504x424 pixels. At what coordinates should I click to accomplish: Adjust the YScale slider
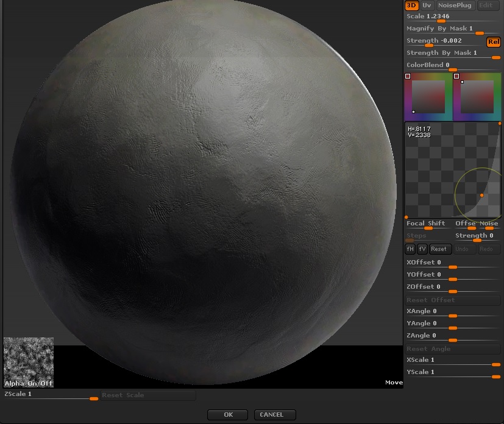tap(453, 373)
